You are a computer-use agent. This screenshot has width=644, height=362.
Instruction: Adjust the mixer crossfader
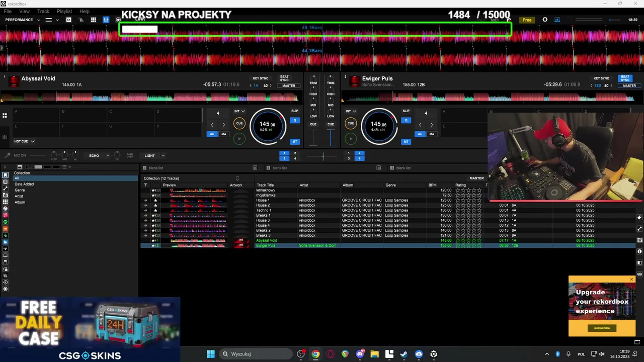pos(323,156)
